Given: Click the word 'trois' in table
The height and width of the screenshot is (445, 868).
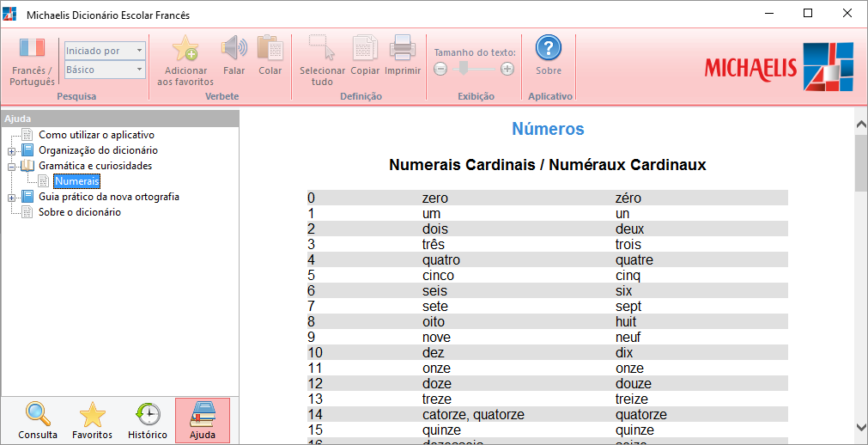Looking at the screenshot, I should point(628,244).
